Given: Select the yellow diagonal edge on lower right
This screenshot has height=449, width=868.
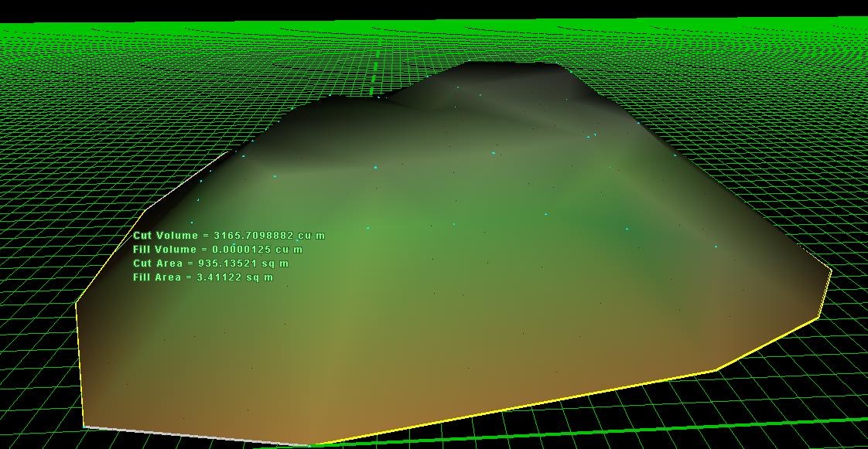Looking at the screenshot, I should [x=768, y=344].
